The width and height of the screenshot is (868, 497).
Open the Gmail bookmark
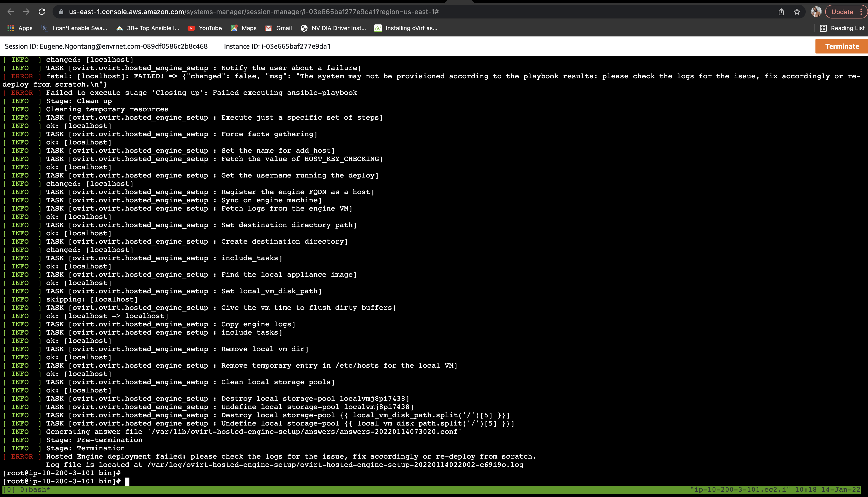(279, 28)
